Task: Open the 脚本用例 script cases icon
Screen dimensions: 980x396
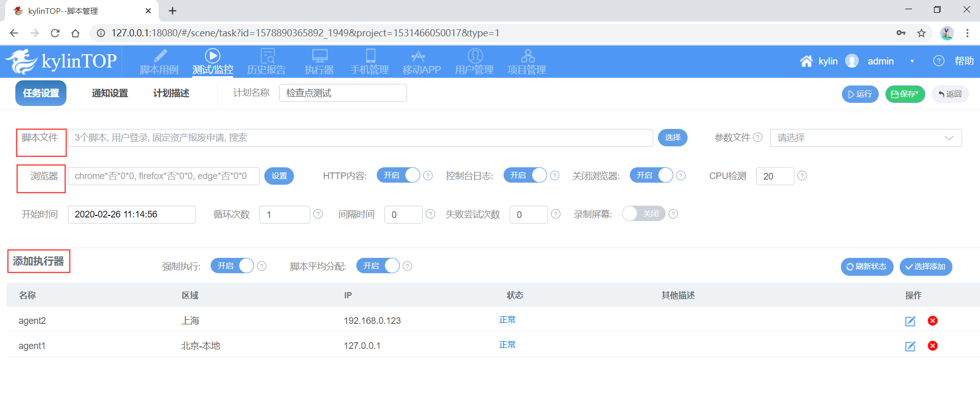Action: 159,56
